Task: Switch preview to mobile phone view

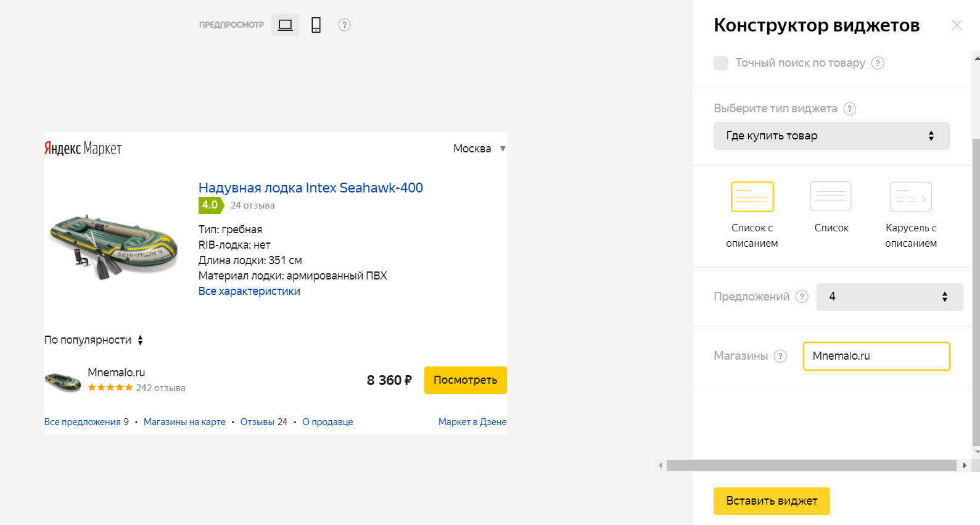Action: click(316, 25)
